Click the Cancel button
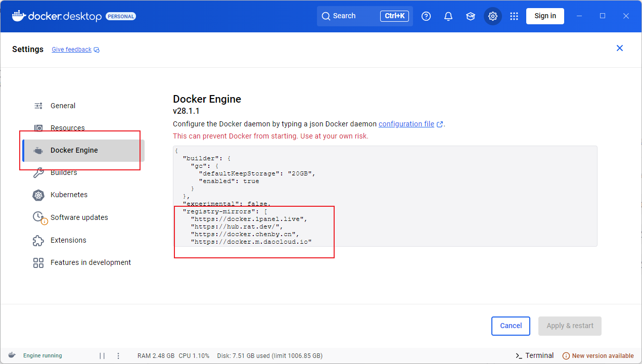This screenshot has width=642, height=364. [x=511, y=326]
